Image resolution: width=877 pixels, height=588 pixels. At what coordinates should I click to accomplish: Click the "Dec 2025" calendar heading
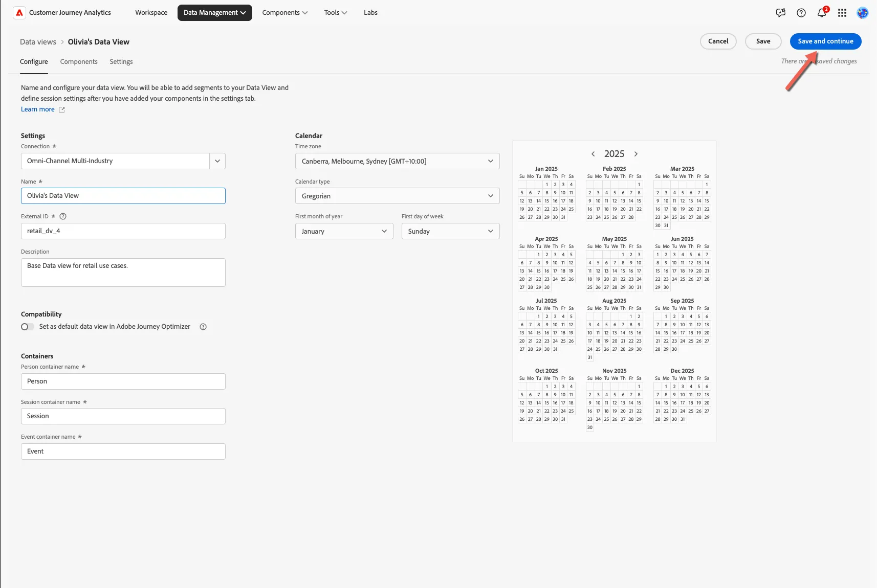pos(682,371)
